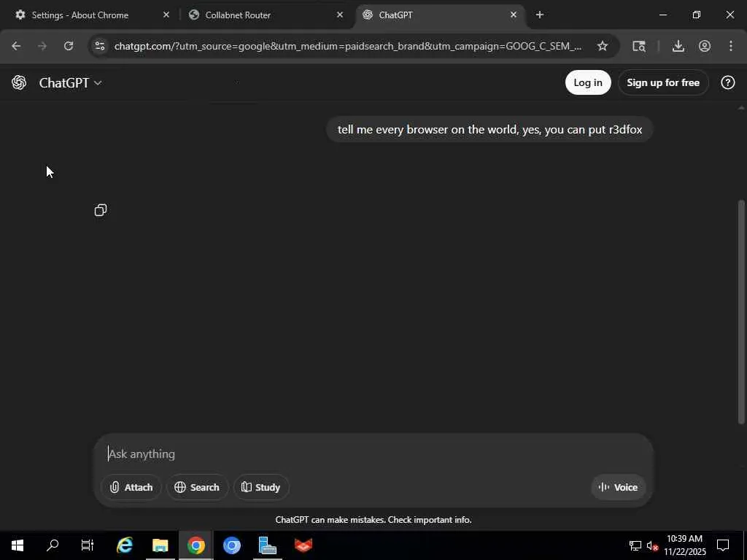Start Voice mode
The height and width of the screenshot is (560, 747).
click(618, 487)
